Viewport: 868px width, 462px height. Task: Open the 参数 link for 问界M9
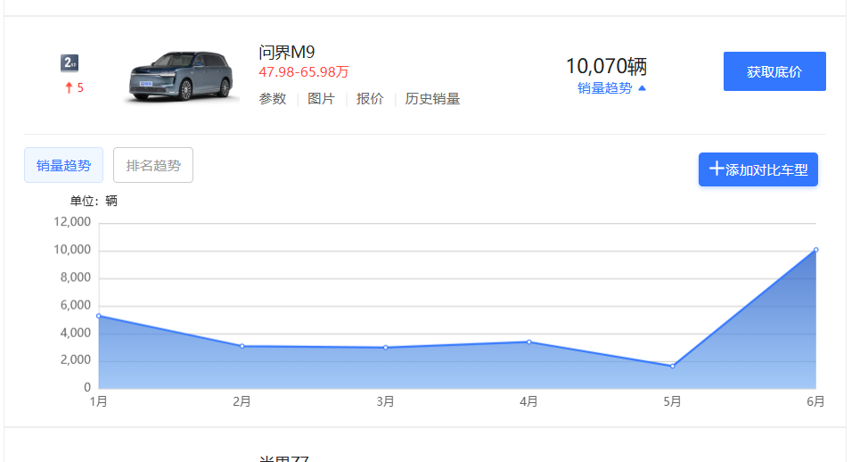(x=273, y=99)
